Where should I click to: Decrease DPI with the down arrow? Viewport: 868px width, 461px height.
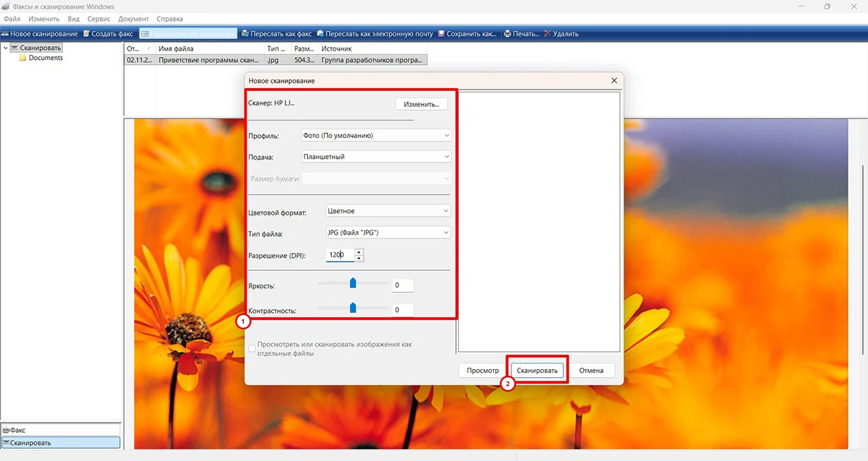359,258
